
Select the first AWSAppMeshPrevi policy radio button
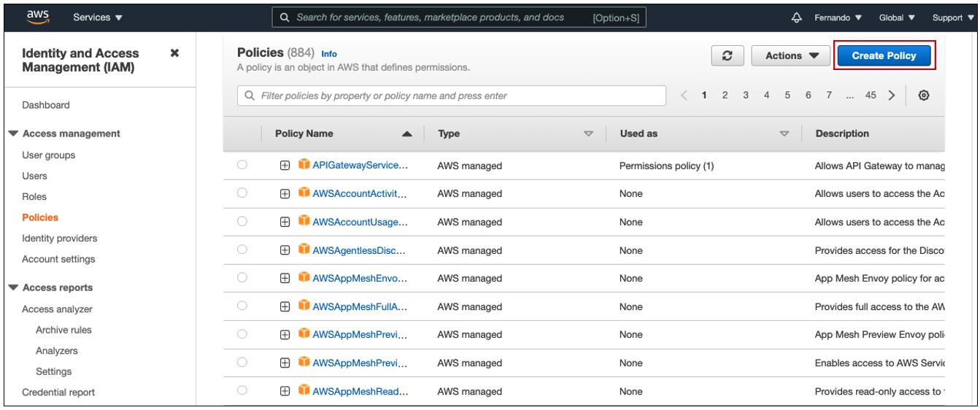(242, 334)
